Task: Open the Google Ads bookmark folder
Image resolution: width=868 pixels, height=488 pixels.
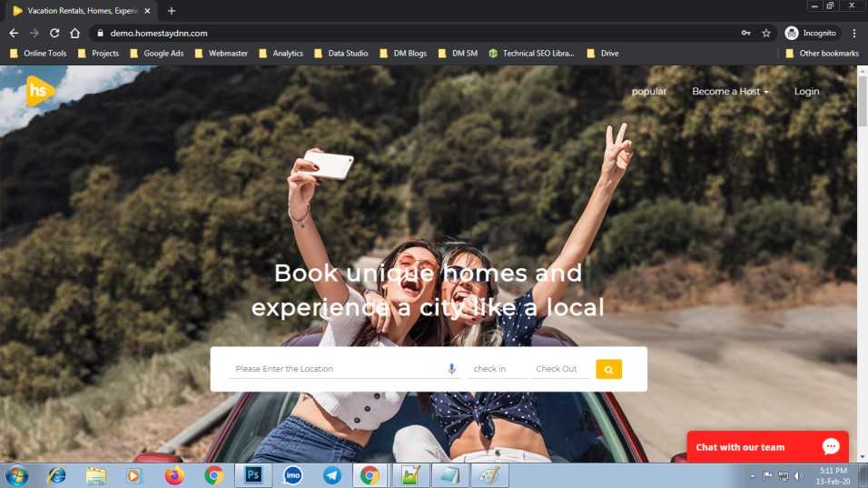Action: [157, 54]
